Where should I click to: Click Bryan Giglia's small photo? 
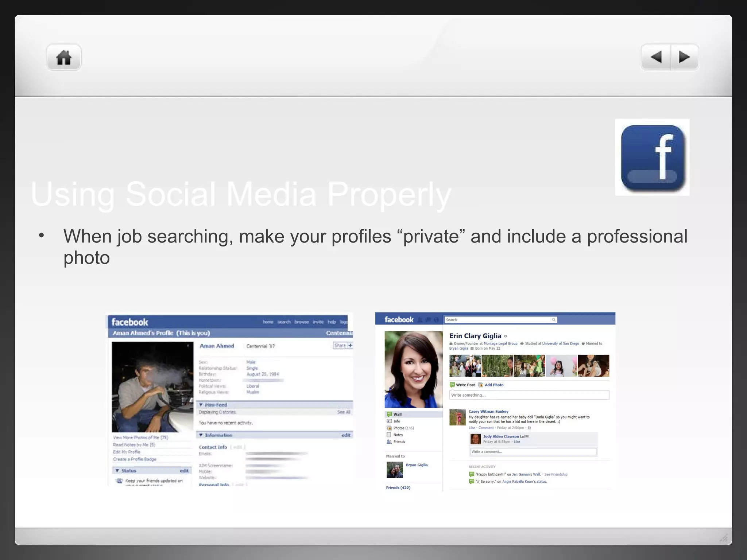(395, 470)
